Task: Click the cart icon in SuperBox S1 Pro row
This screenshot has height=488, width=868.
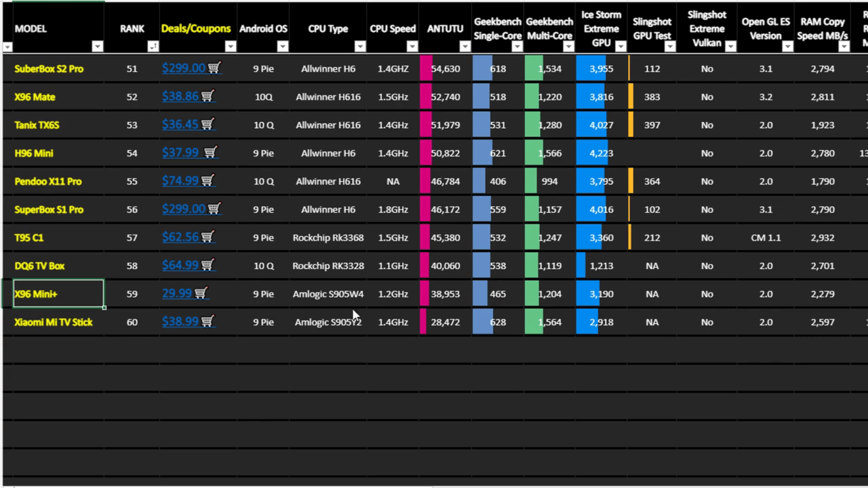Action: point(214,209)
